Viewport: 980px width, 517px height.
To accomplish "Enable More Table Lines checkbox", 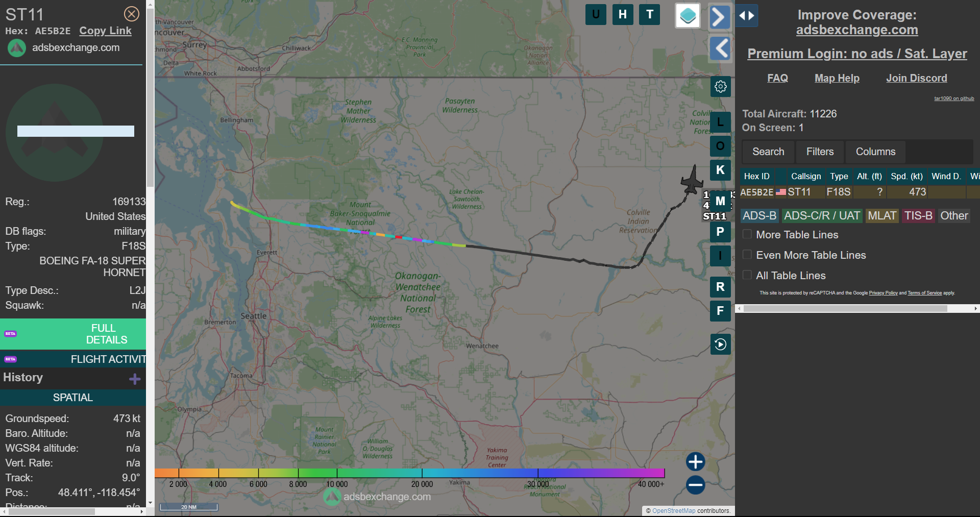I will click(747, 234).
